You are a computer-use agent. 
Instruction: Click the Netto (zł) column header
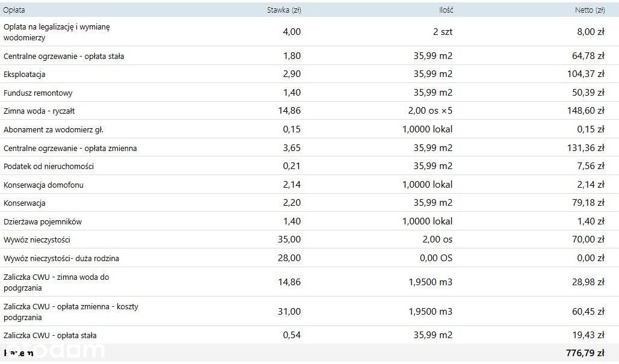pyautogui.click(x=590, y=10)
